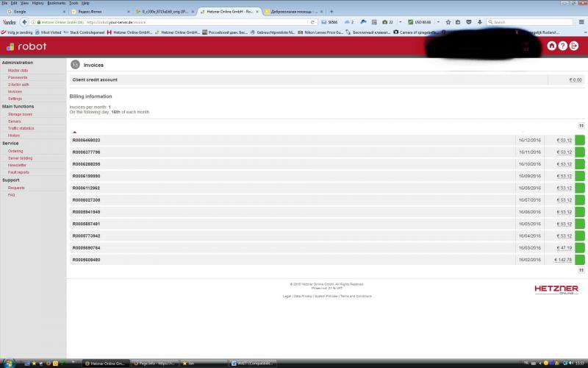Open the downloads arrow icon

[480, 22]
